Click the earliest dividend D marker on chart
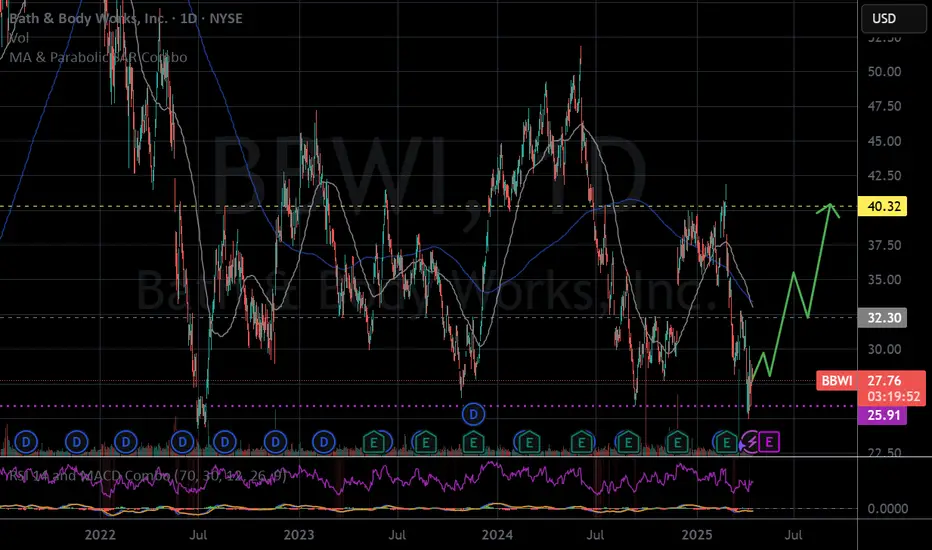 pyautogui.click(x=26, y=442)
